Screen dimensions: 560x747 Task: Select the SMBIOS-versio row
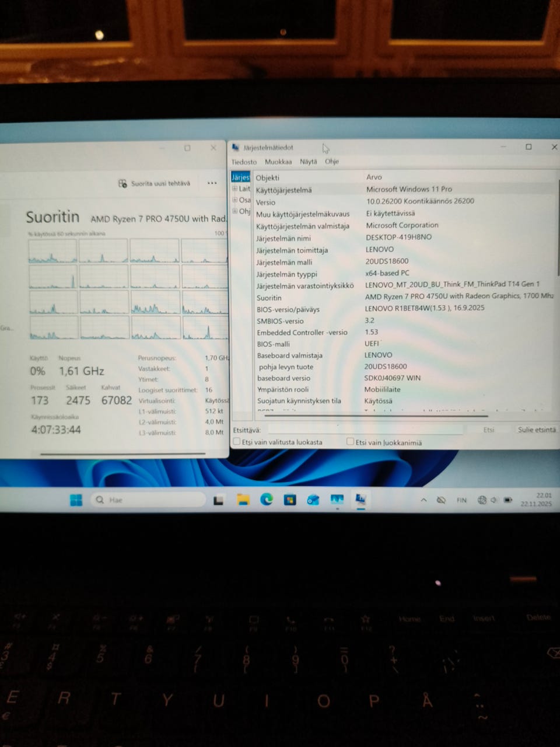pos(405,320)
